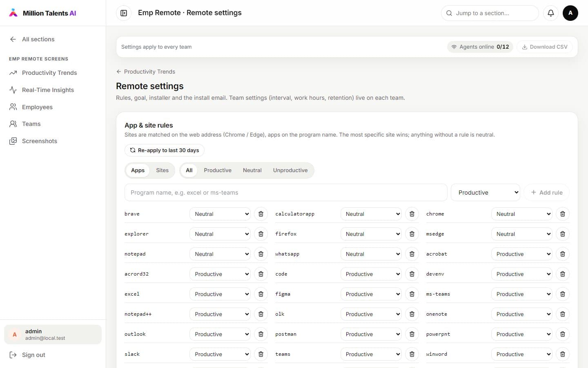This screenshot has height=368, width=588.
Task: Focus the Program name input field
Action: (x=286, y=193)
